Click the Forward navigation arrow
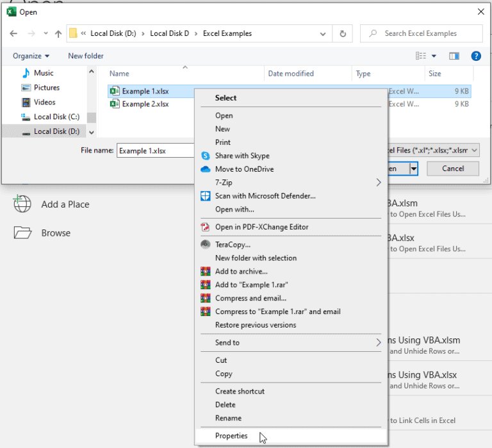The width and height of the screenshot is (492, 448). [31, 33]
